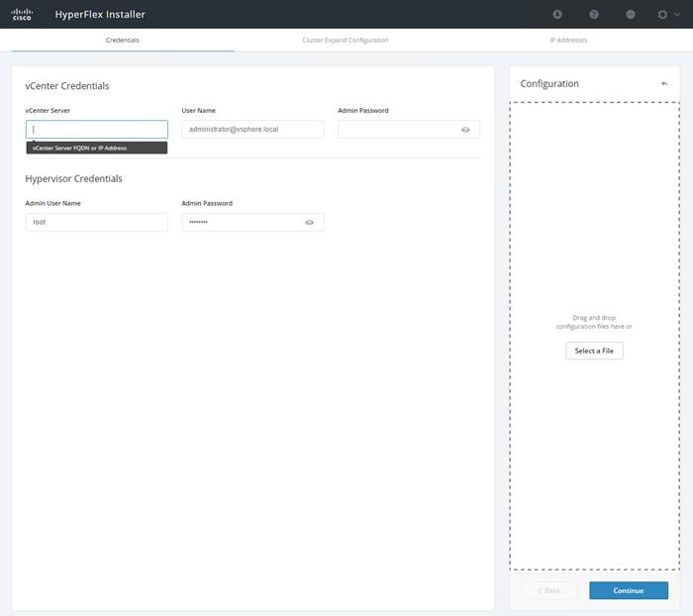Image resolution: width=693 pixels, height=616 pixels.
Task: Open the help question mark icon
Action: tap(594, 14)
